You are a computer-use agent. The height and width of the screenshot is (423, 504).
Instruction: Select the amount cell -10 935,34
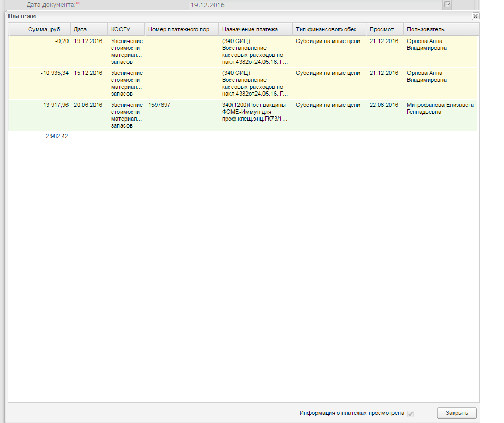pyautogui.click(x=55, y=73)
